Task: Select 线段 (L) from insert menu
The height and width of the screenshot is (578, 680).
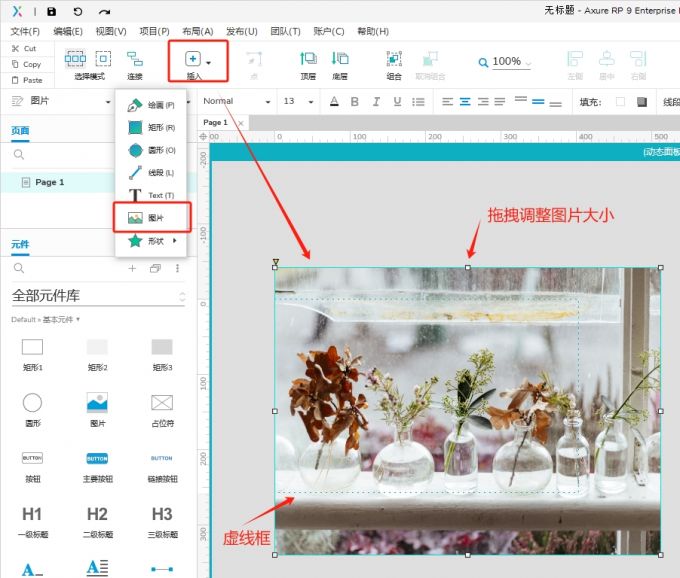Action: tap(151, 173)
